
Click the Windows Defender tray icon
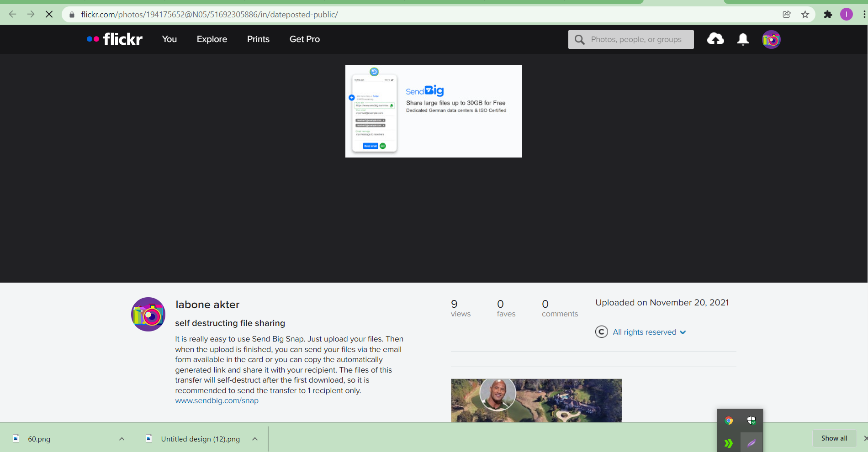(x=752, y=420)
